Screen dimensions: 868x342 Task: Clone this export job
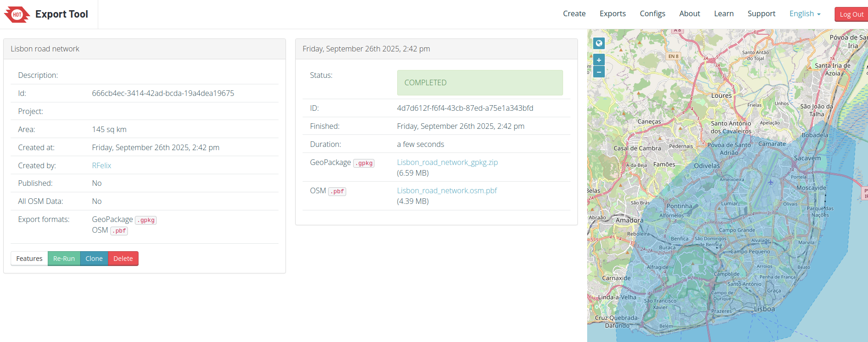(x=94, y=259)
